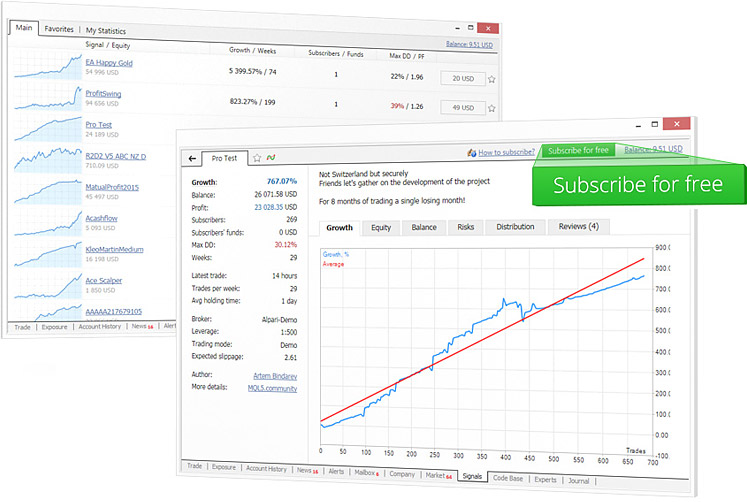Open Exposure tab in front window toolbox
747x502 pixels.
[x=224, y=467]
